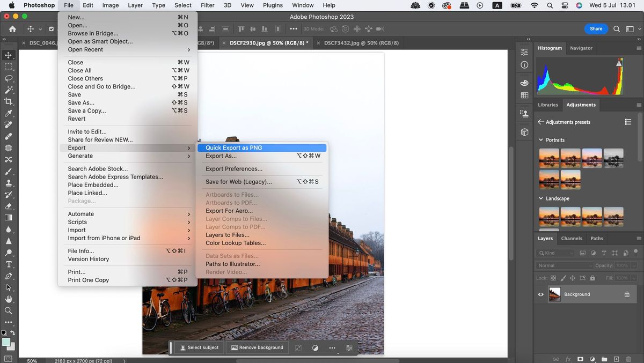The image size is (644, 363).
Task: Open the Swatches grid panel icon
Action: tap(524, 95)
